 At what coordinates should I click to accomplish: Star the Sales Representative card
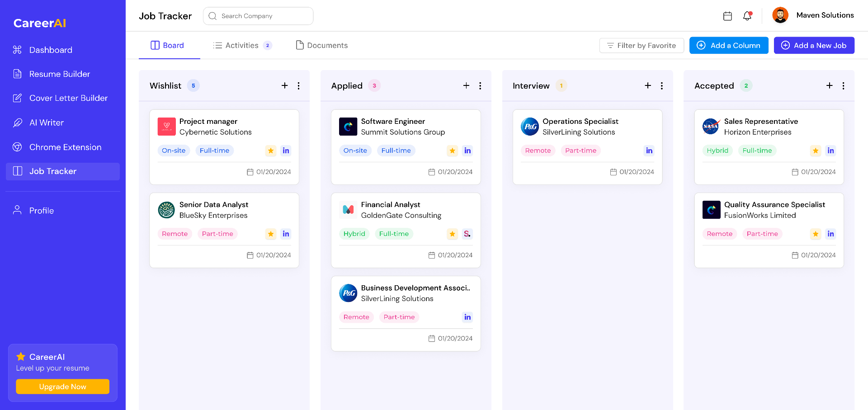tap(816, 151)
